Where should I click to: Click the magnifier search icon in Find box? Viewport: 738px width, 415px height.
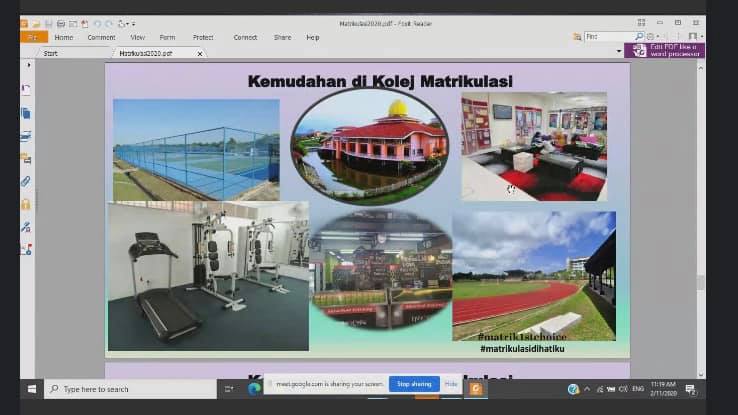tap(639, 36)
